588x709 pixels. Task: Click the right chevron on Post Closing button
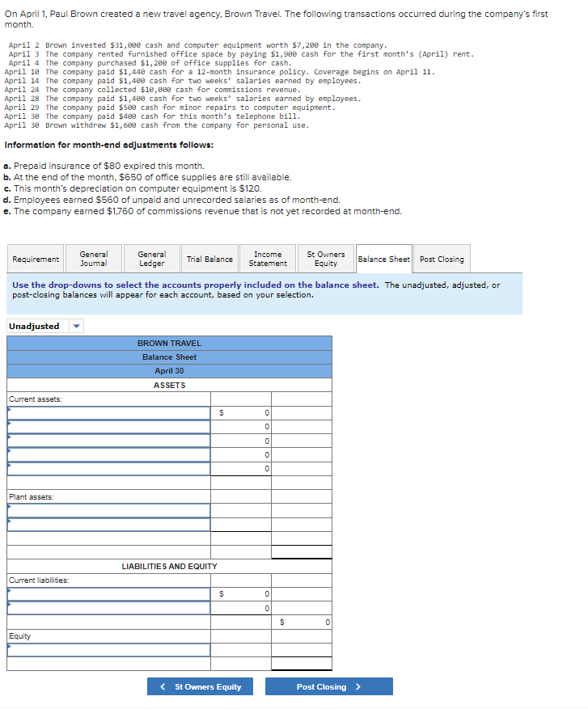pos(358,686)
